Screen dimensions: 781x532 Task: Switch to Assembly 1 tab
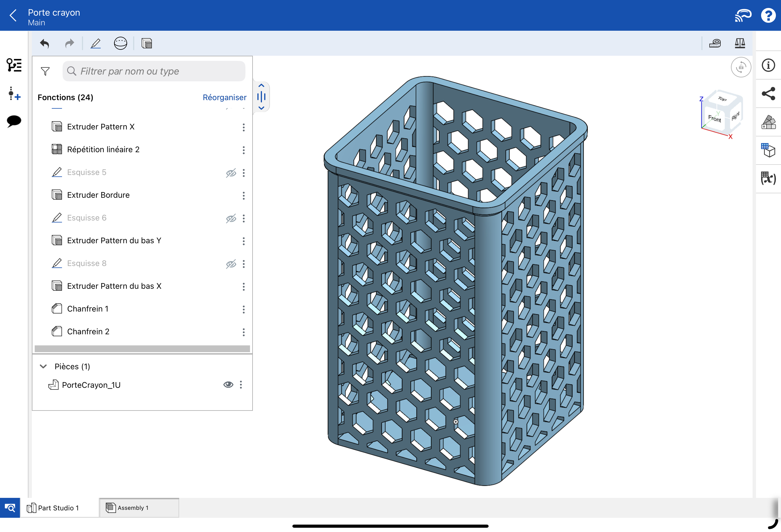point(139,508)
